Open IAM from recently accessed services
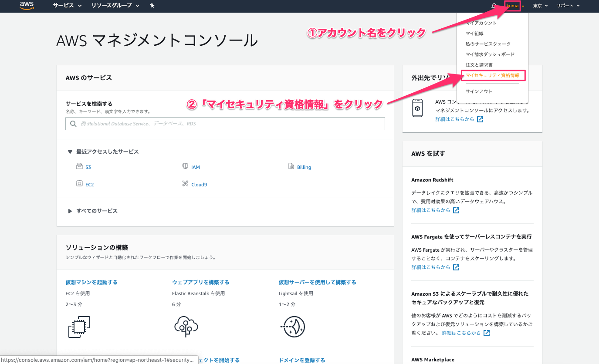The width and height of the screenshot is (599, 364). 195,167
